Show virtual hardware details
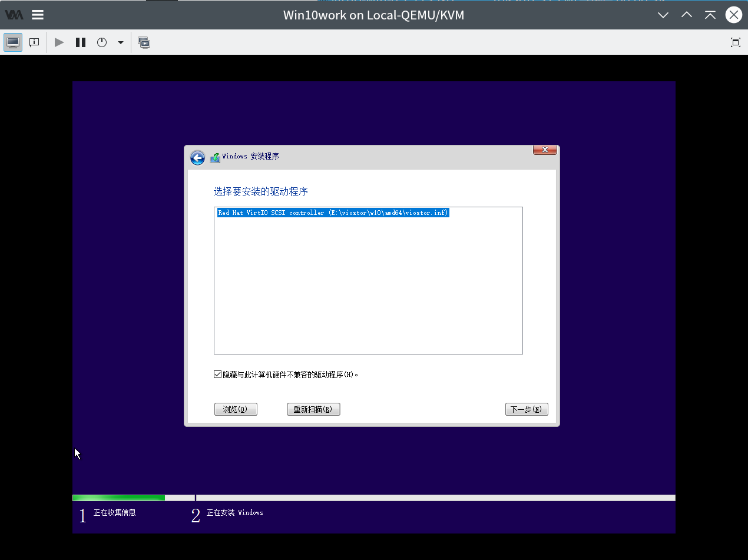This screenshot has width=748, height=560. coord(34,42)
